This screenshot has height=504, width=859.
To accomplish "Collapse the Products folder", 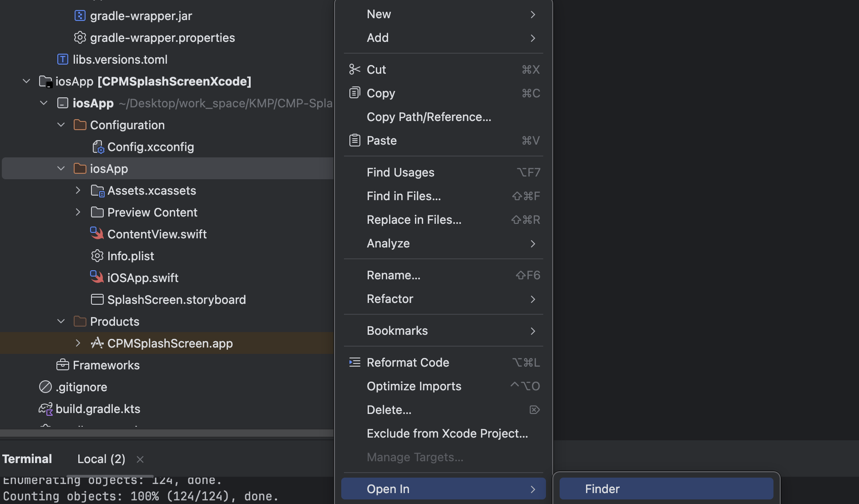I will pos(61,321).
